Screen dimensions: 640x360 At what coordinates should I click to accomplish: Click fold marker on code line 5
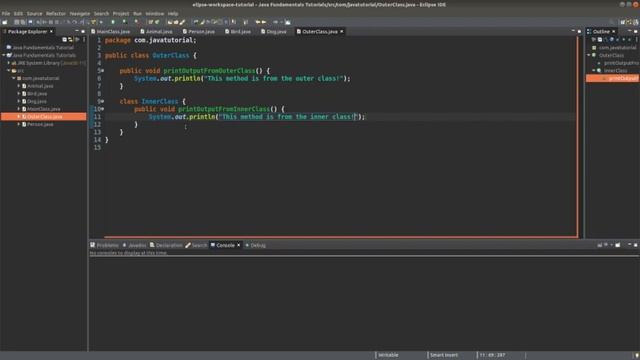(102, 71)
